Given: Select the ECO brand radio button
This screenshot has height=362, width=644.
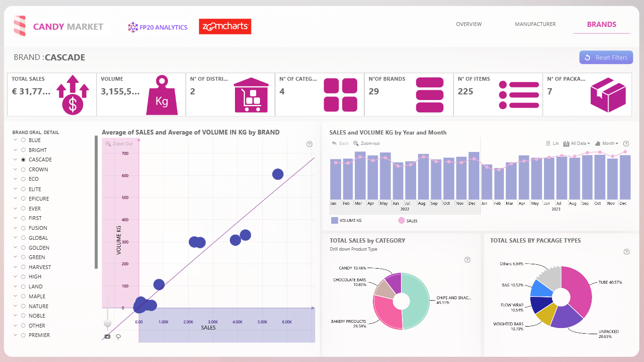Looking at the screenshot, I should (23, 179).
